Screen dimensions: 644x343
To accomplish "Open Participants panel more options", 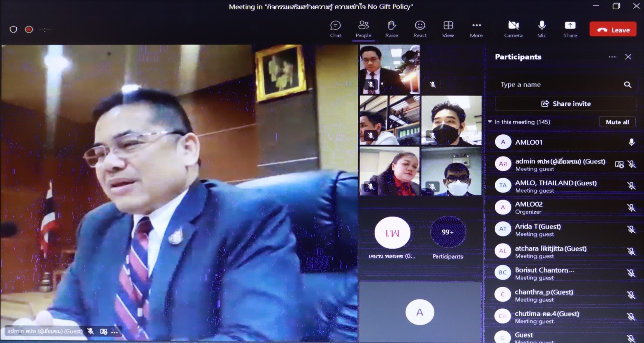I will pyautogui.click(x=612, y=57).
